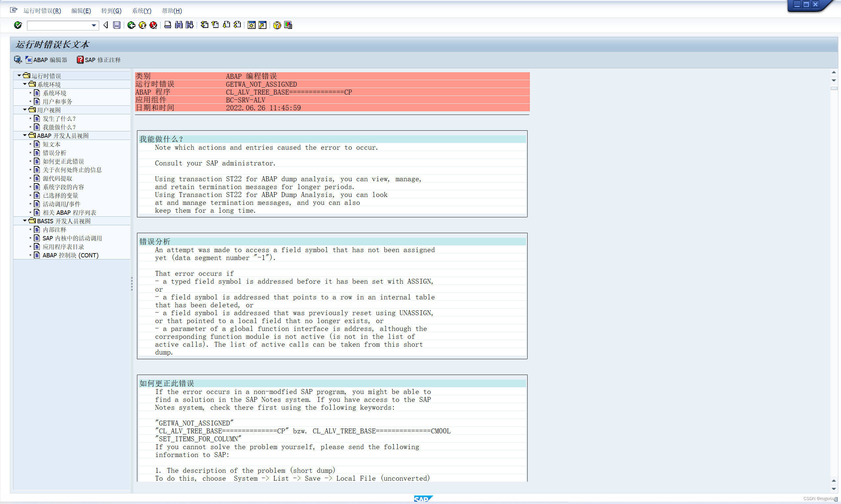
Task: Open the 运行时错误(R) menu
Action: tap(42, 11)
